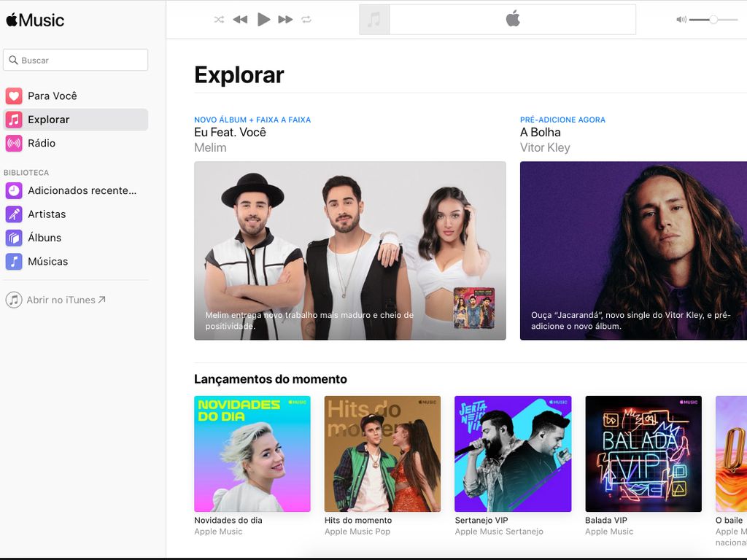The width and height of the screenshot is (747, 560).
Task: Click the NOVO ÁLBUM + FAIXA A FAIXA label
Action: tap(252, 120)
